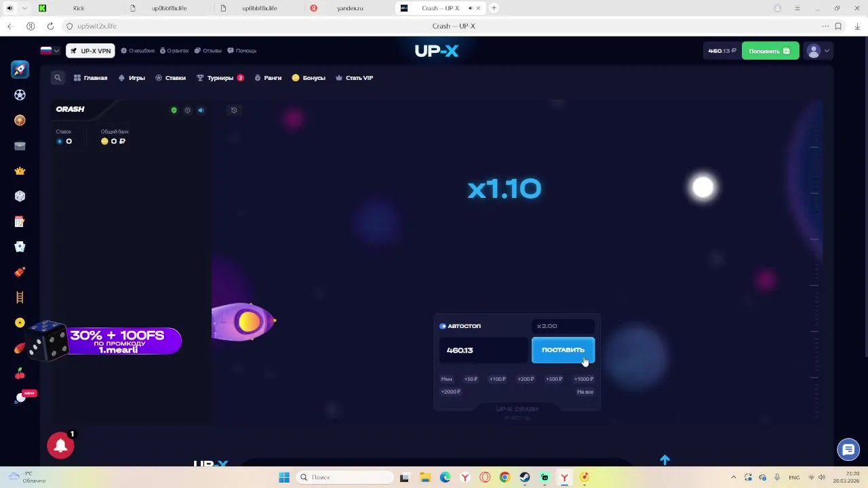Open a new browser tab
This screenshot has height=488, width=868.
494,8
